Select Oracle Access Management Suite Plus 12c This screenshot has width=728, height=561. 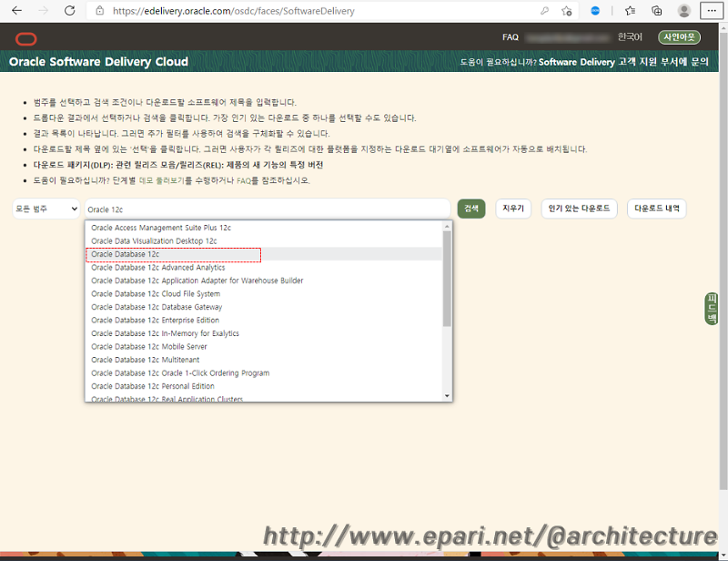coord(263,228)
